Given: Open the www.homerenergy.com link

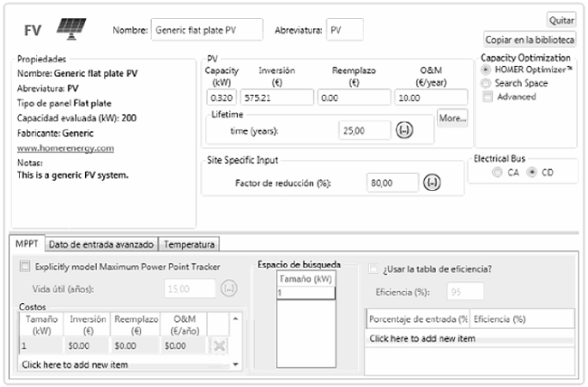Looking at the screenshot, I should (66, 147).
